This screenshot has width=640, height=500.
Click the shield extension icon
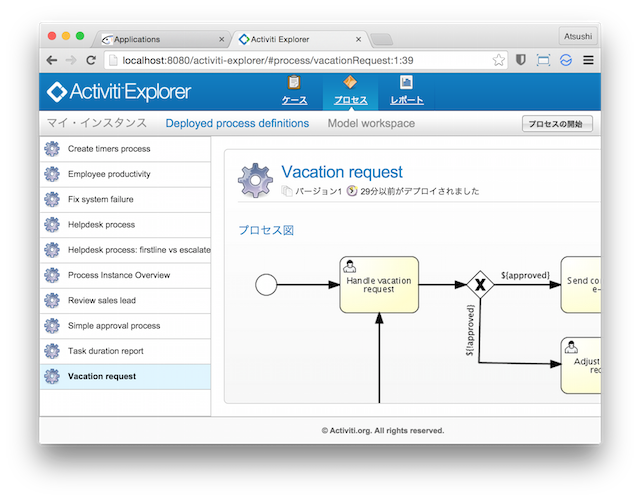tap(521, 60)
